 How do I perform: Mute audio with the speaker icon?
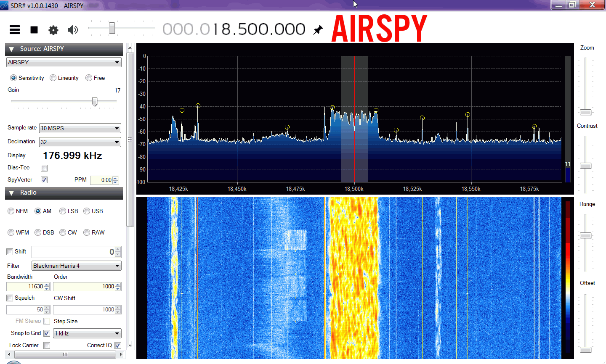[x=73, y=30]
